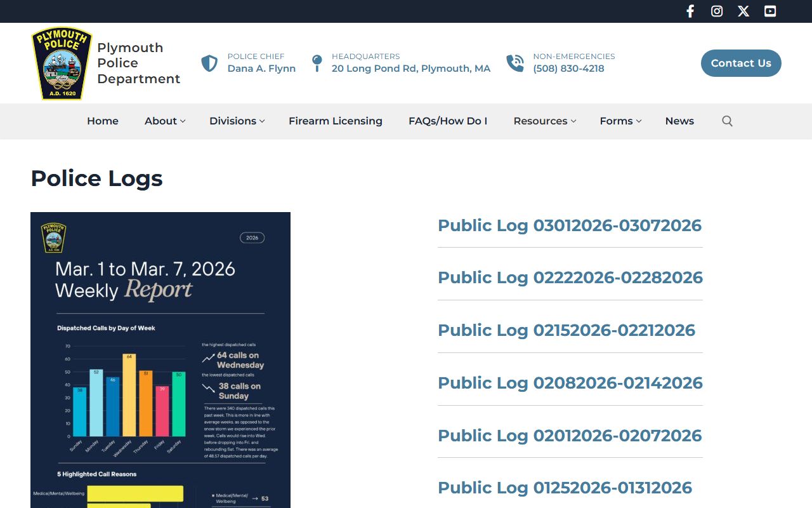Open the YouTube social icon
The height and width of the screenshot is (508, 812).
pyautogui.click(x=770, y=11)
